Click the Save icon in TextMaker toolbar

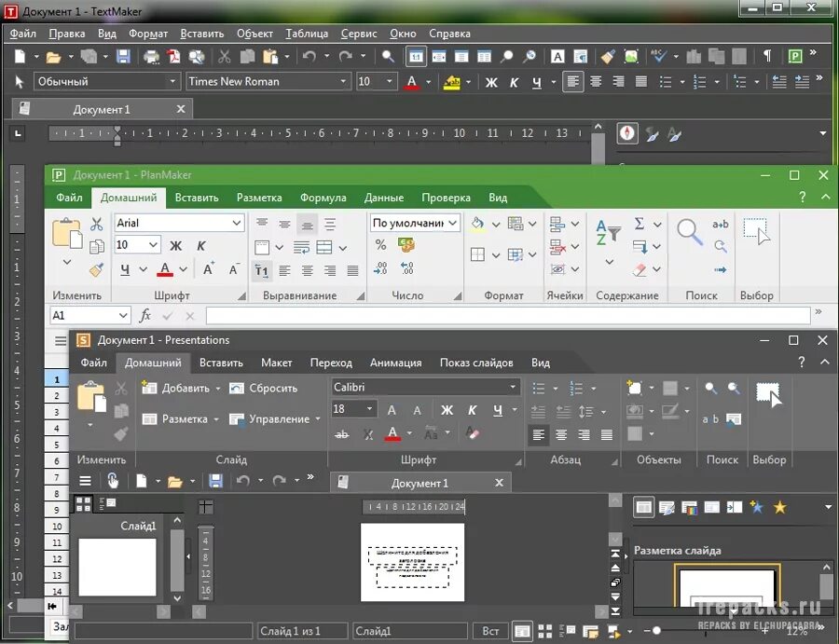click(x=124, y=56)
